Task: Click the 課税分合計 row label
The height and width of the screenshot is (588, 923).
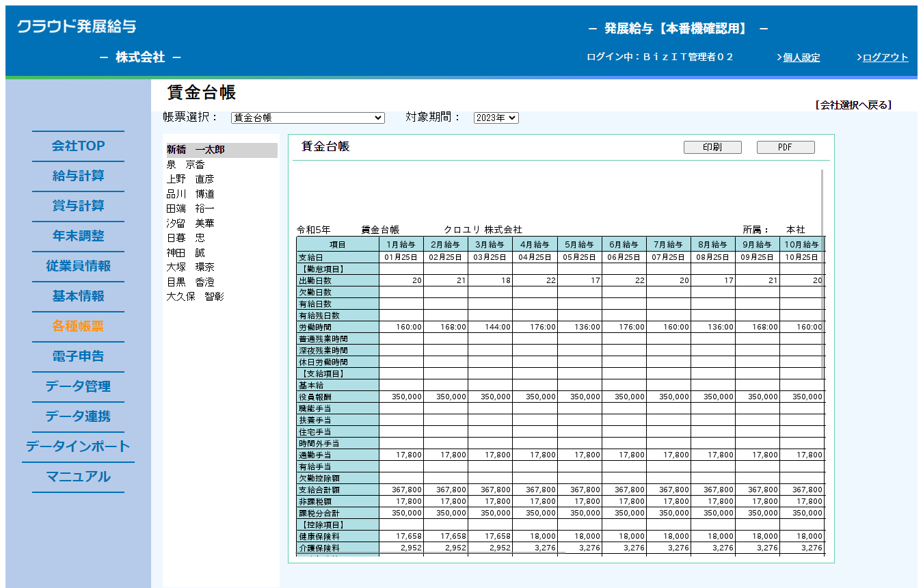Action: click(338, 513)
